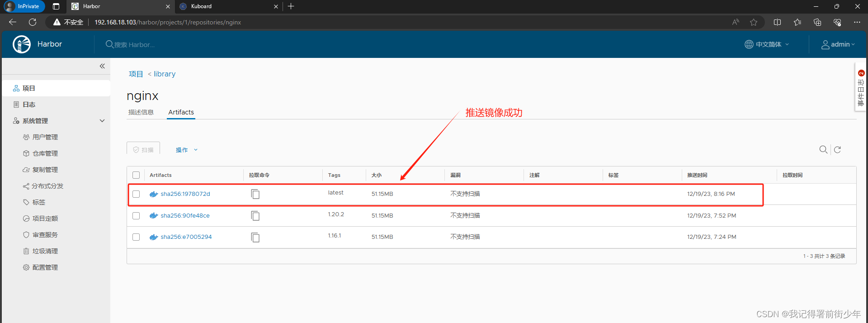Sort by the 推送时间 column header
Viewport: 868px width, 323px height.
[697, 175]
